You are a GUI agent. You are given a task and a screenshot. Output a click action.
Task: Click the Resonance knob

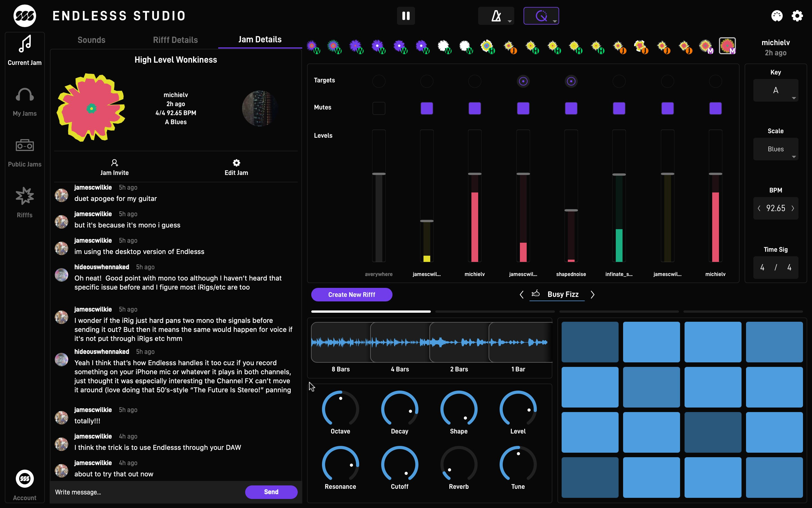point(341,464)
